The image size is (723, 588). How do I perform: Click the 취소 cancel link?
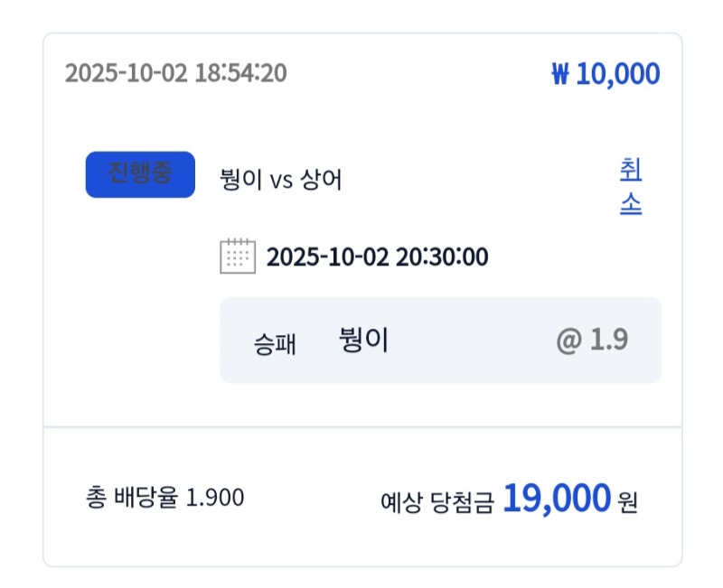(630, 187)
